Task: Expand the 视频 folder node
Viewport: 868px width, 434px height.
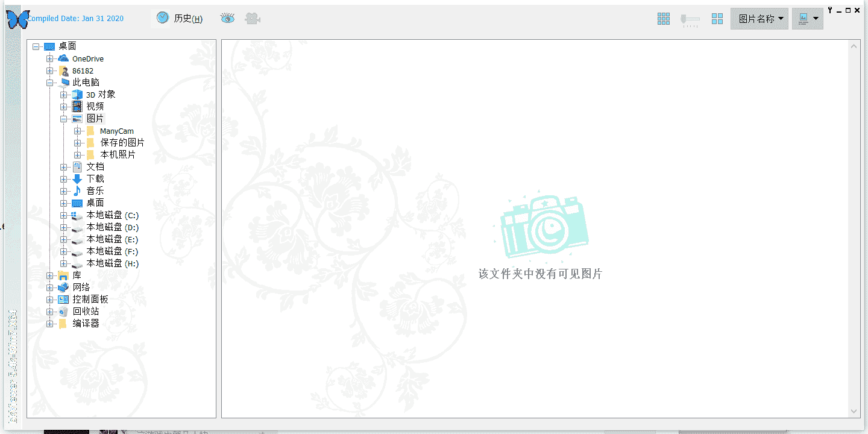Action: pyautogui.click(x=64, y=107)
